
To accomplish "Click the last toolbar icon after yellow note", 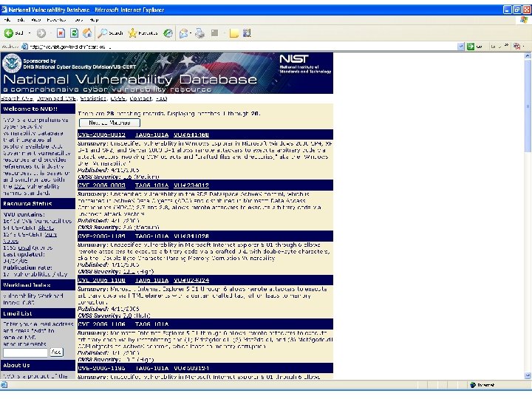I will tap(247, 33).
